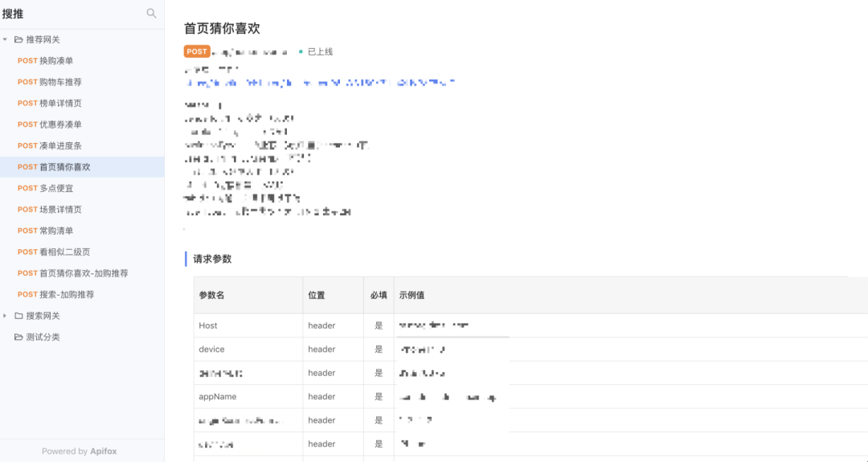
Task: Open 多点便宜 in the API list
Action: (55, 188)
